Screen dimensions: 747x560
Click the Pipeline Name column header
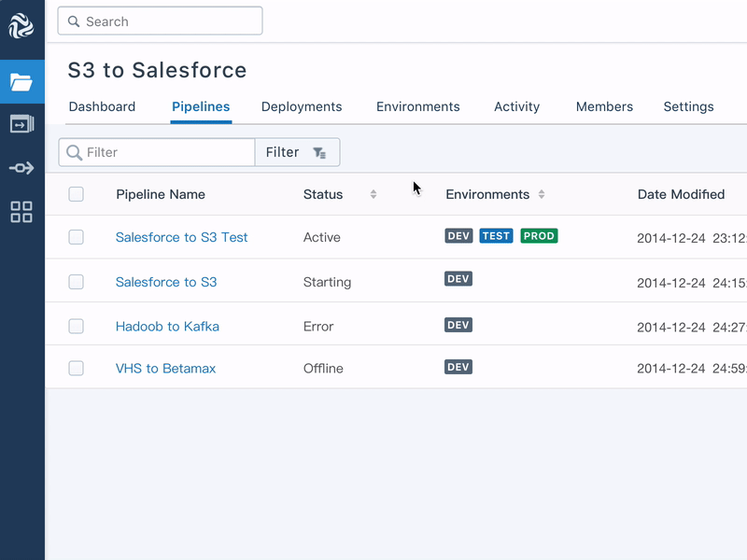click(x=161, y=194)
